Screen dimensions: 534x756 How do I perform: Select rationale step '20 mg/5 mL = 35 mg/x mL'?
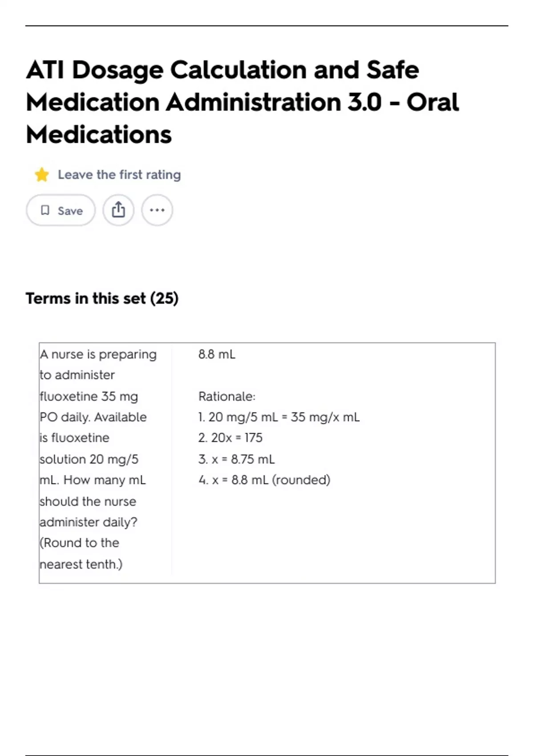point(279,417)
